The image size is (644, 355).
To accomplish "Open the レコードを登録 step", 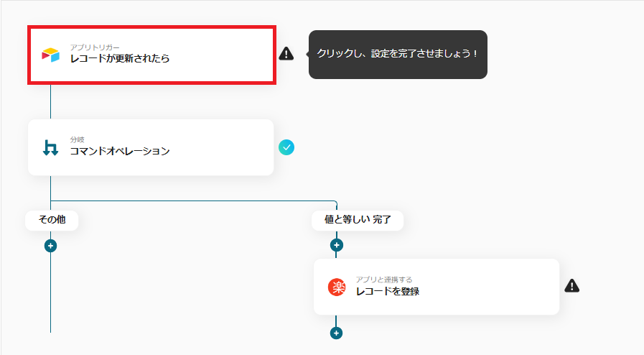I will click(x=436, y=287).
